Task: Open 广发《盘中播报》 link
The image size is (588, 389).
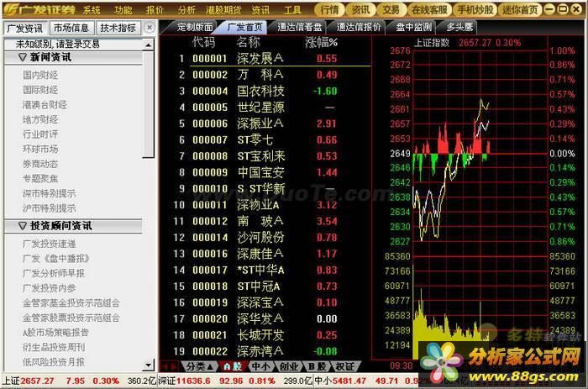Action: [x=56, y=259]
